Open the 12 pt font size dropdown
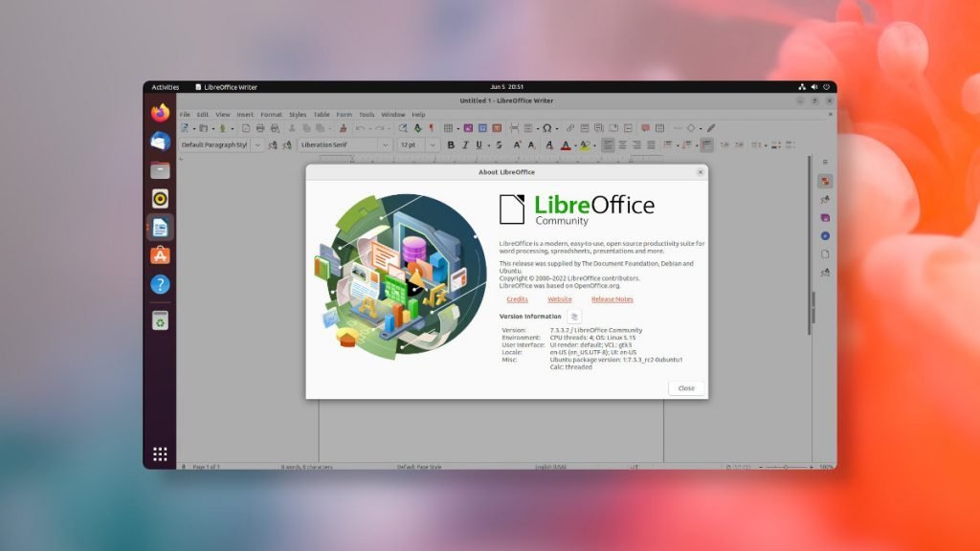 pyautogui.click(x=433, y=145)
